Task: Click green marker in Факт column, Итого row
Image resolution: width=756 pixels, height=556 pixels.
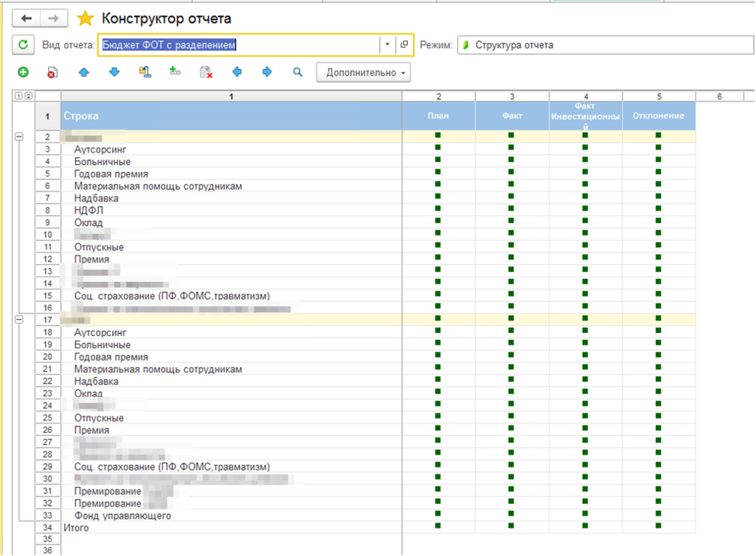Action: (511, 526)
